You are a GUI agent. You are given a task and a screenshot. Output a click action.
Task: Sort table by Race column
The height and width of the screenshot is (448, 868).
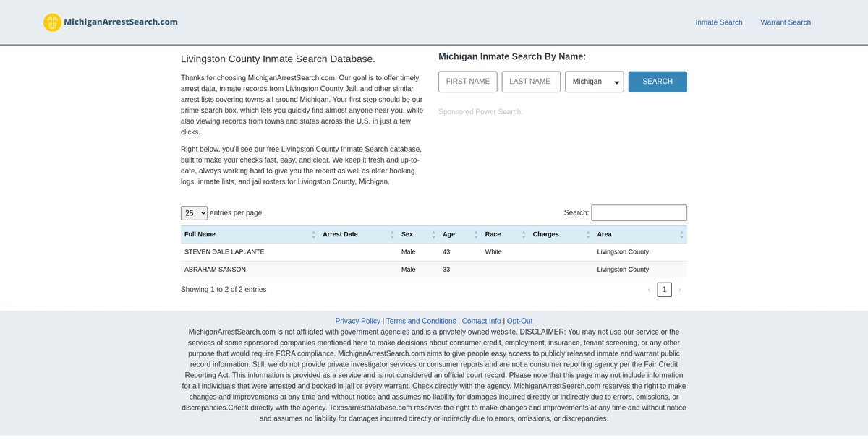click(x=502, y=234)
